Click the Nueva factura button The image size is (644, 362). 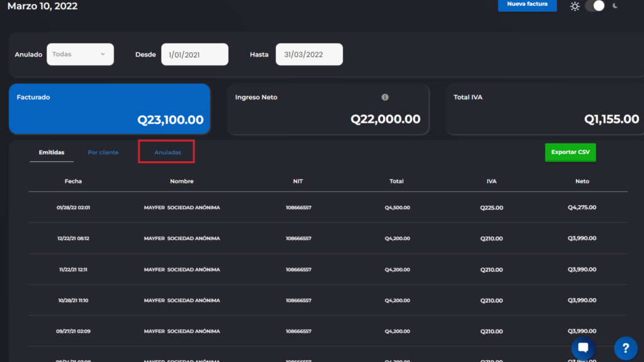(527, 5)
